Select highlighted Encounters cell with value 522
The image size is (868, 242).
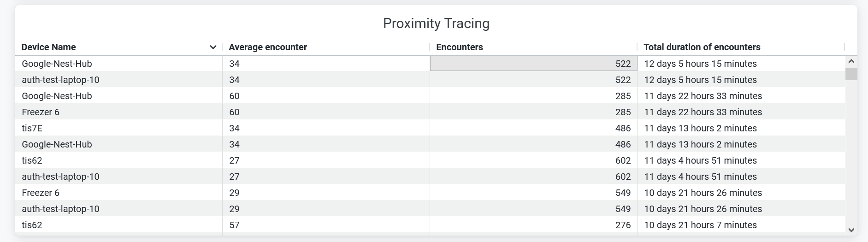[533, 64]
